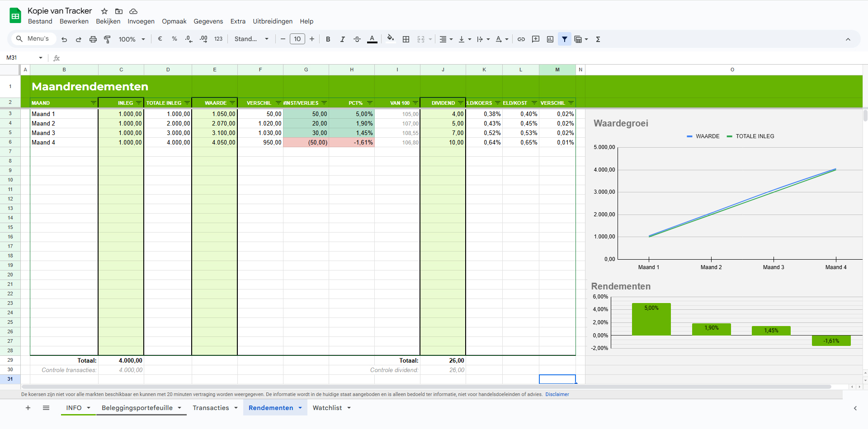Open the TOTALE INLEG column filter
This screenshot has height=429, width=868.
(187, 103)
